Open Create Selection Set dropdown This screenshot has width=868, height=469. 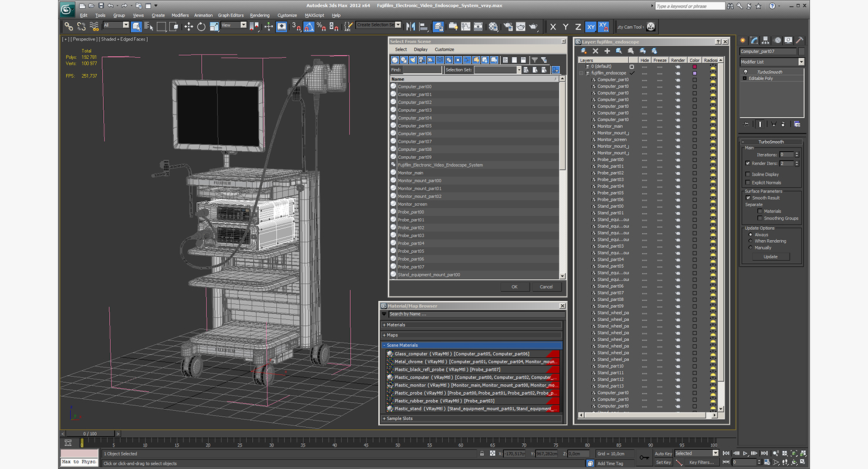379,25
